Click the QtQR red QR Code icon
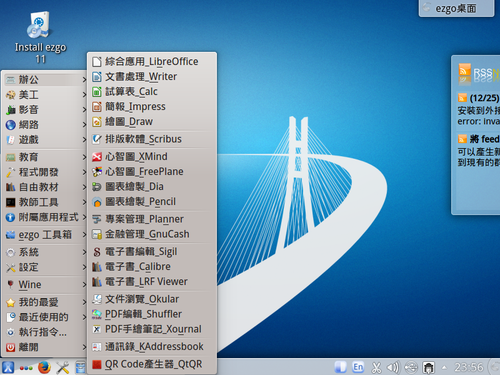Screen dimensions: 500x375 97,364
